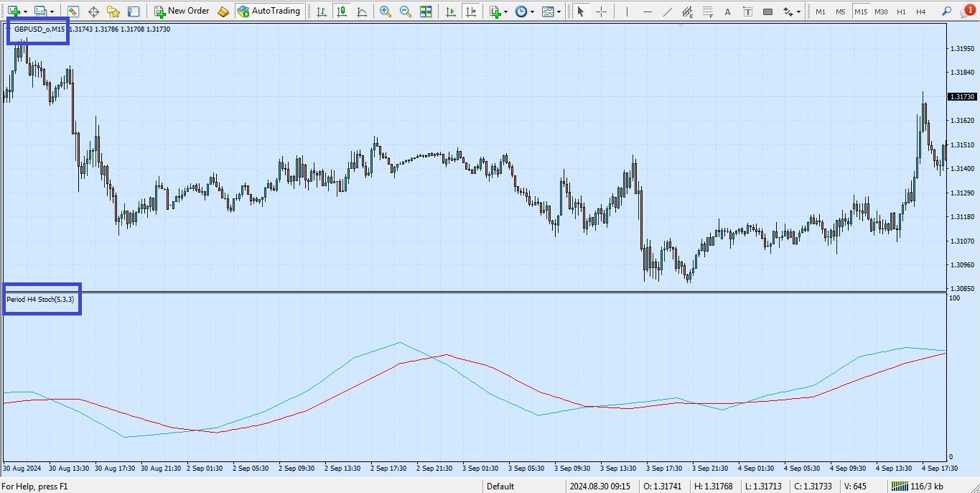Image resolution: width=980 pixels, height=493 pixels.
Task: Open a new chart window
Action: coord(14,11)
